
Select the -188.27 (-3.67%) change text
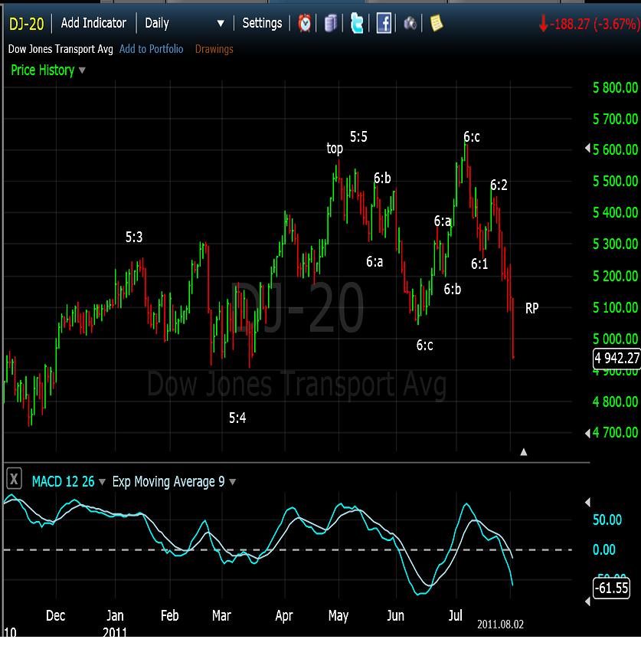point(594,24)
